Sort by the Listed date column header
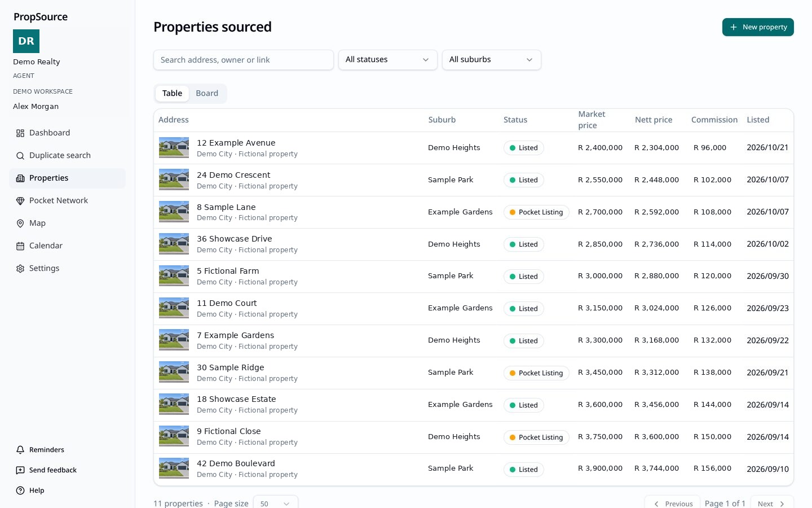This screenshot has height=508, width=812. 758,120
